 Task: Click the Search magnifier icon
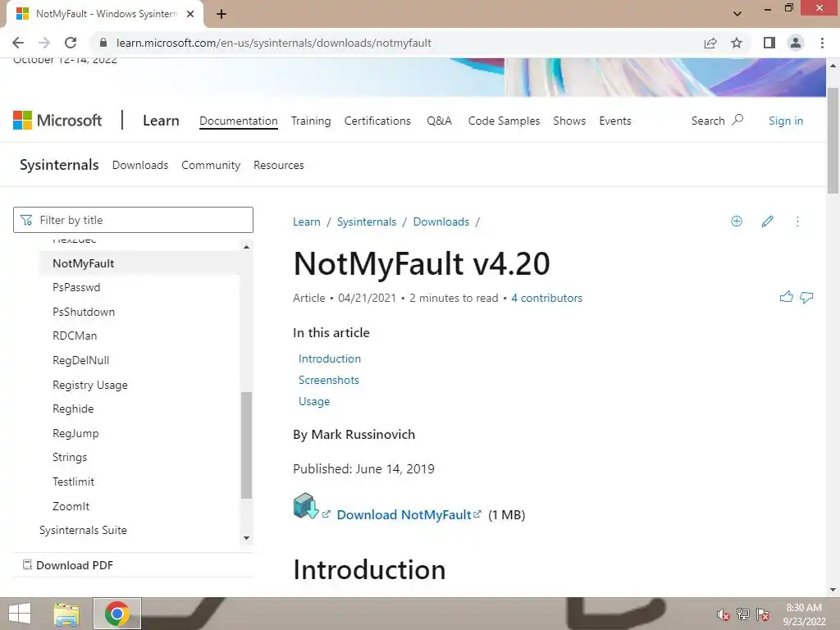pos(737,120)
